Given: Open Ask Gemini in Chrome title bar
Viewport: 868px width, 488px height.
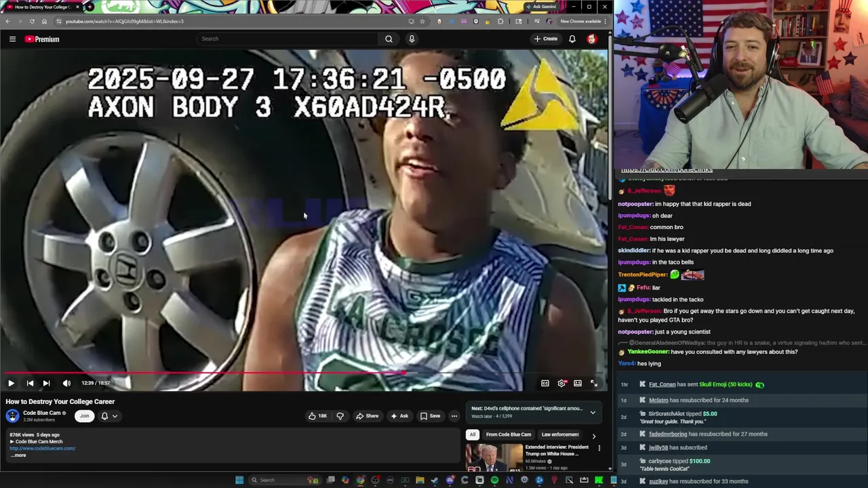Looking at the screenshot, I should pyautogui.click(x=542, y=7).
